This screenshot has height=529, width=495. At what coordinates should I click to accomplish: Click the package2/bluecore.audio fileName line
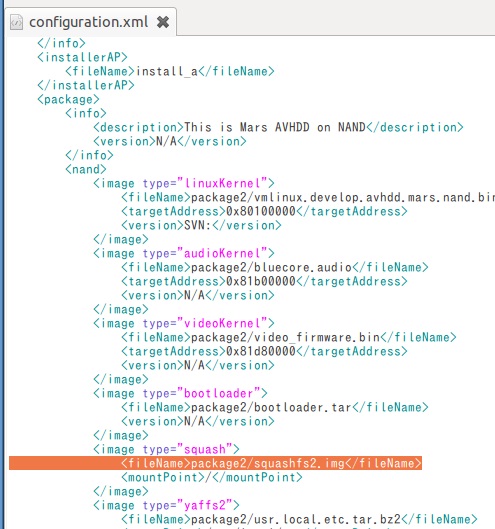(x=275, y=267)
